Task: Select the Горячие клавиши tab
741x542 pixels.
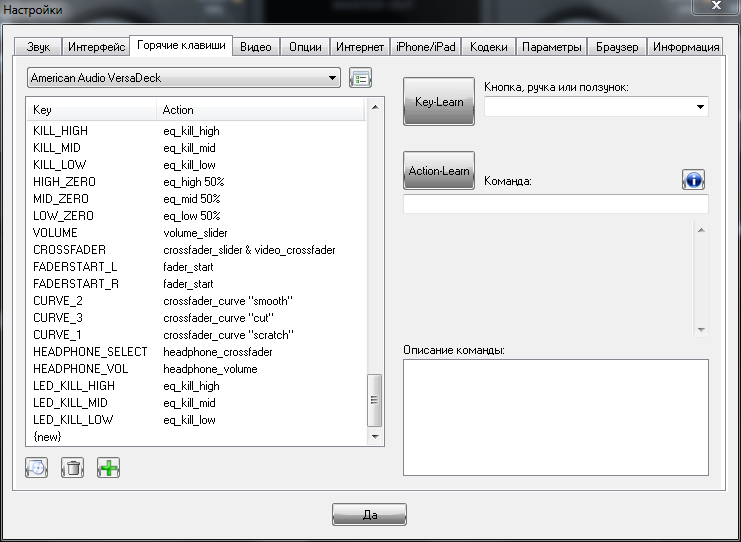Action: click(x=181, y=45)
